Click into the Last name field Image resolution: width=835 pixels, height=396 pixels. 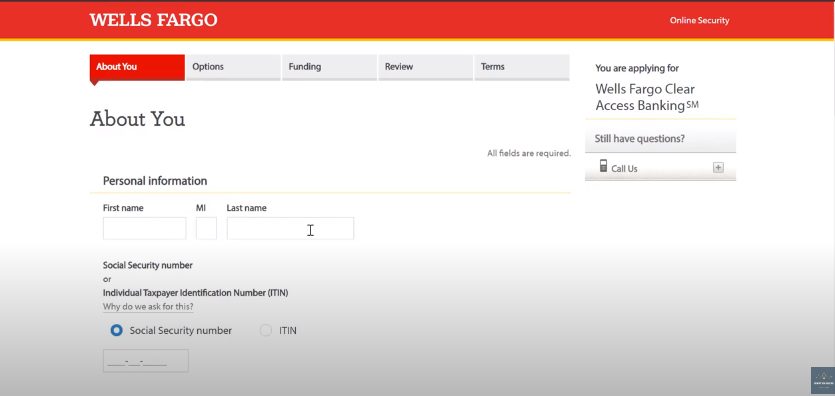point(290,228)
